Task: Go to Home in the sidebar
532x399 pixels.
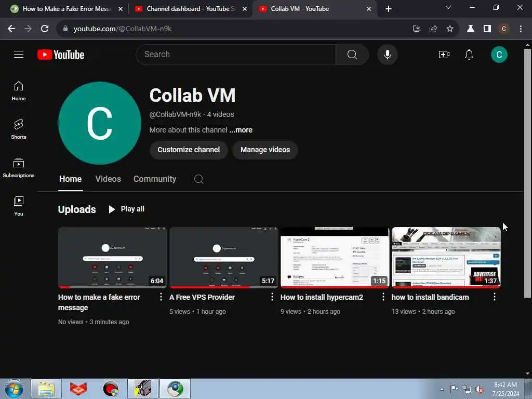Action: point(19,91)
